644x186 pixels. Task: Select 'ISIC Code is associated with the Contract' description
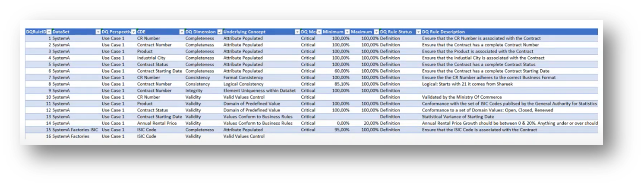pyautogui.click(x=480, y=130)
